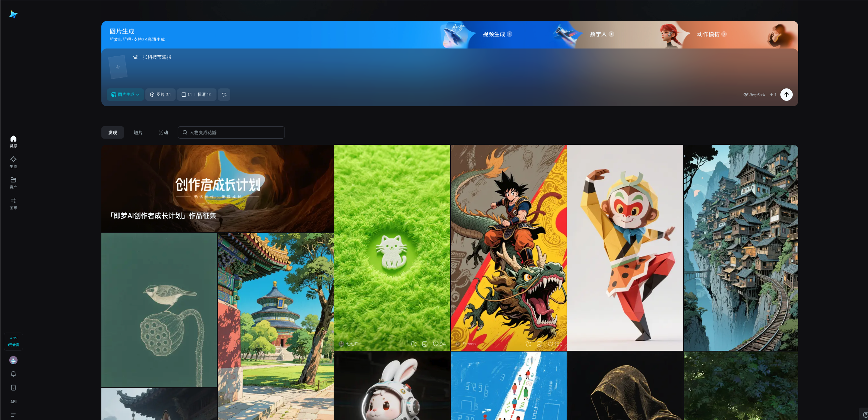Open help icon at bottom right corner
868x420 pixels.
[x=865, y=415]
